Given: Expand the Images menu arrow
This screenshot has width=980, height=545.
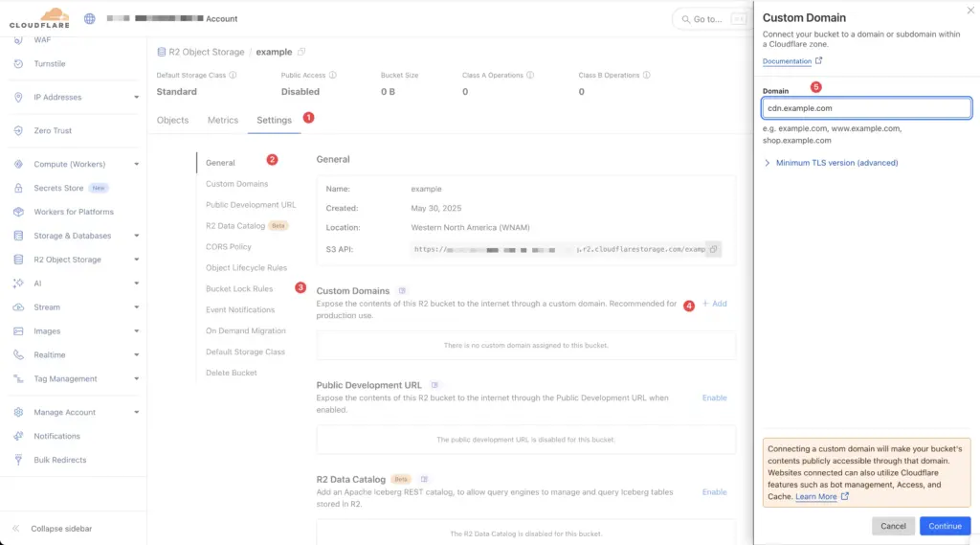Looking at the screenshot, I should coord(136,331).
